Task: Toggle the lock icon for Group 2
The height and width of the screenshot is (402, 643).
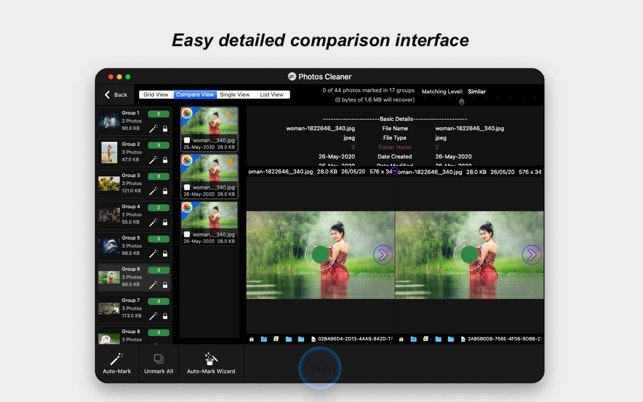Action: pos(165,160)
